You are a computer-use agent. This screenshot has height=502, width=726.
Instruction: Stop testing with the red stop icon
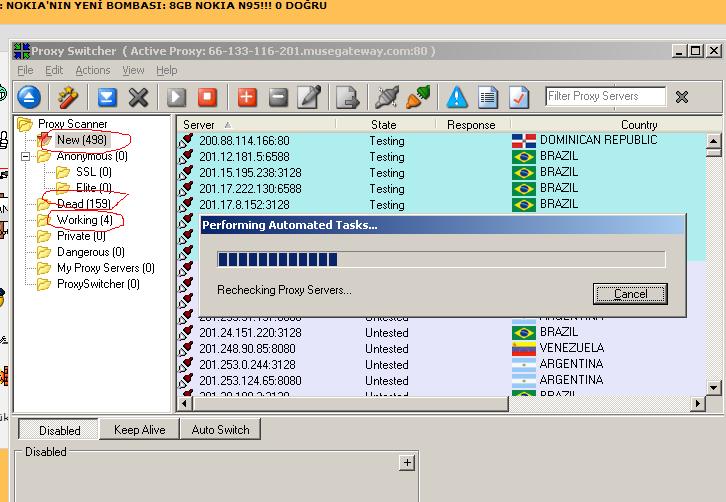click(x=207, y=97)
